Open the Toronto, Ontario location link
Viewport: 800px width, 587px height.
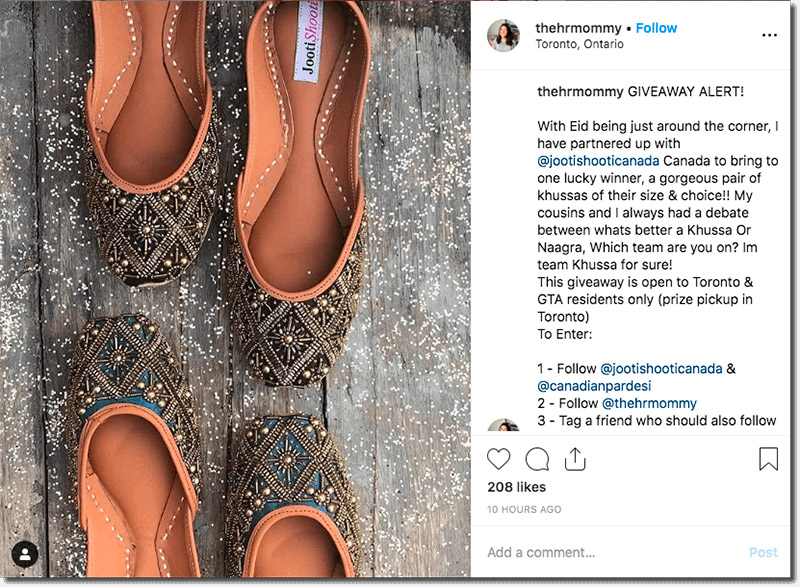579,44
